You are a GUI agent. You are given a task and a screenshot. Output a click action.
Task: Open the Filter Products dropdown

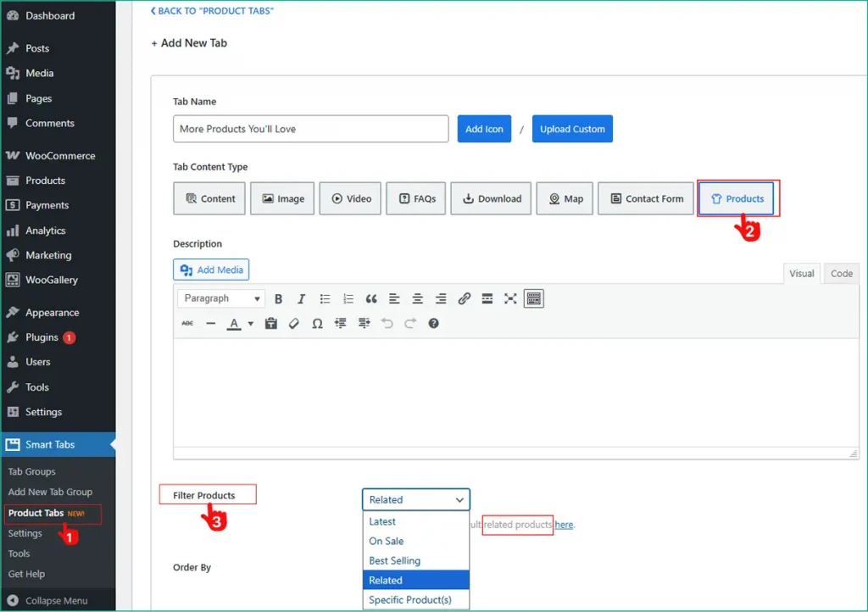pos(415,499)
